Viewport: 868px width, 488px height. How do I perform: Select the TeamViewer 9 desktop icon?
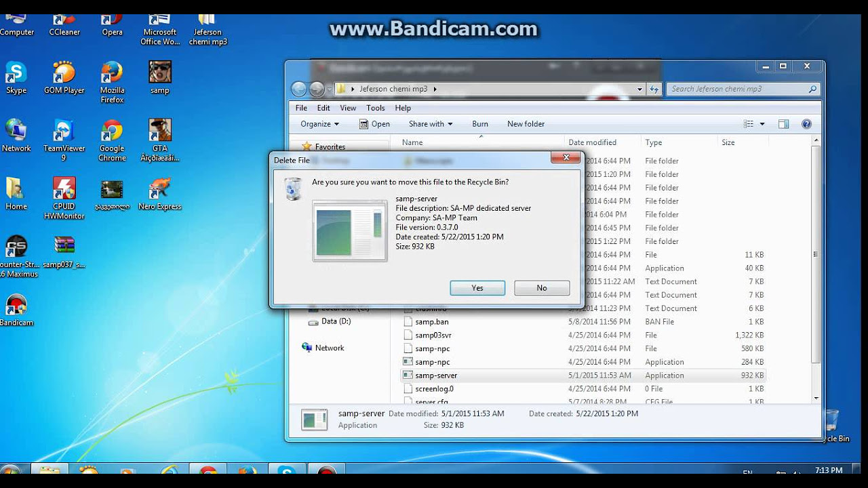click(64, 141)
